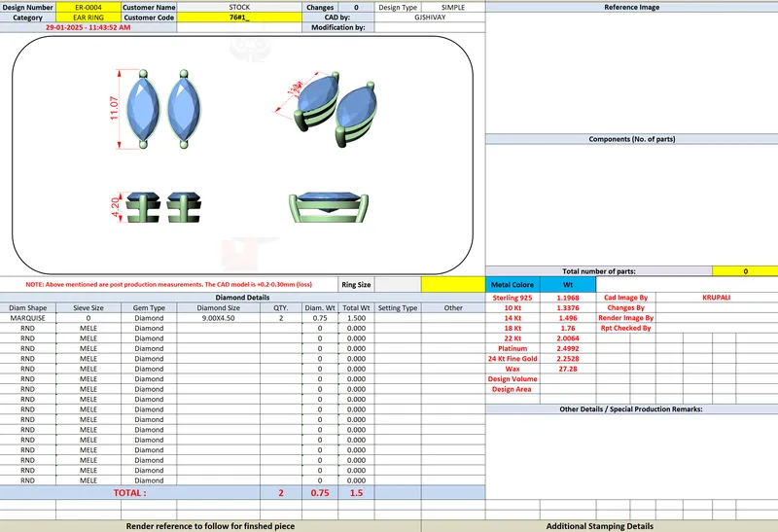Click the GJSHIVAY CAD by cell
Screen dimensions: 778x532
[x=430, y=18]
